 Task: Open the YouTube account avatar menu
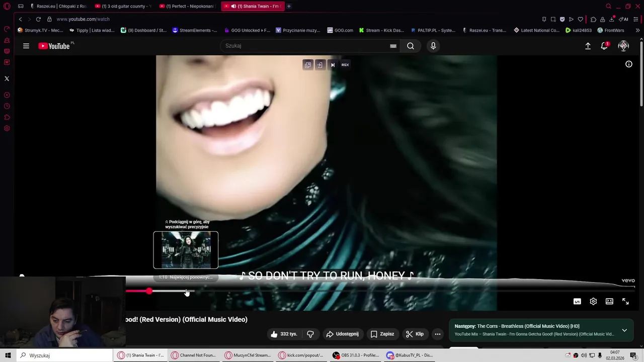(x=623, y=46)
